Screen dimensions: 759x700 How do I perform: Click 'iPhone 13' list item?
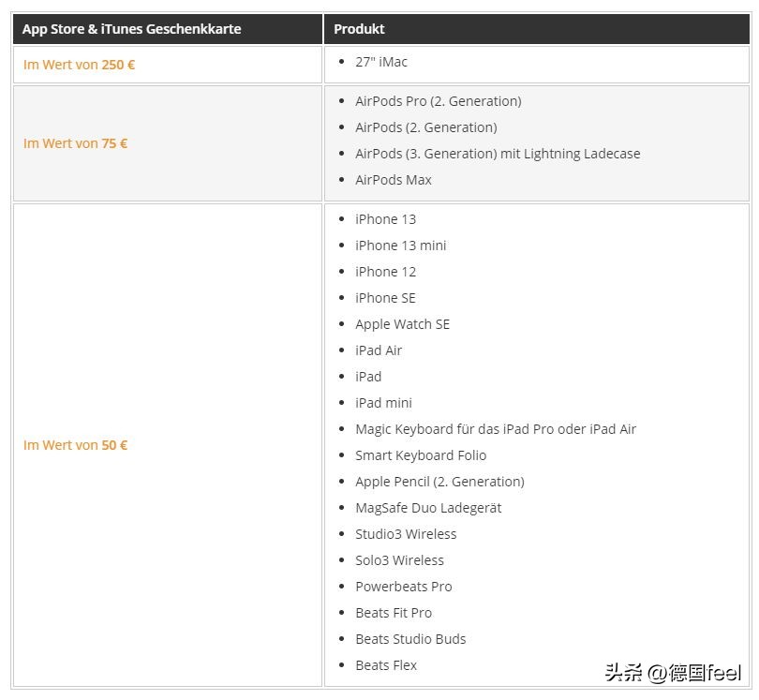click(x=385, y=219)
